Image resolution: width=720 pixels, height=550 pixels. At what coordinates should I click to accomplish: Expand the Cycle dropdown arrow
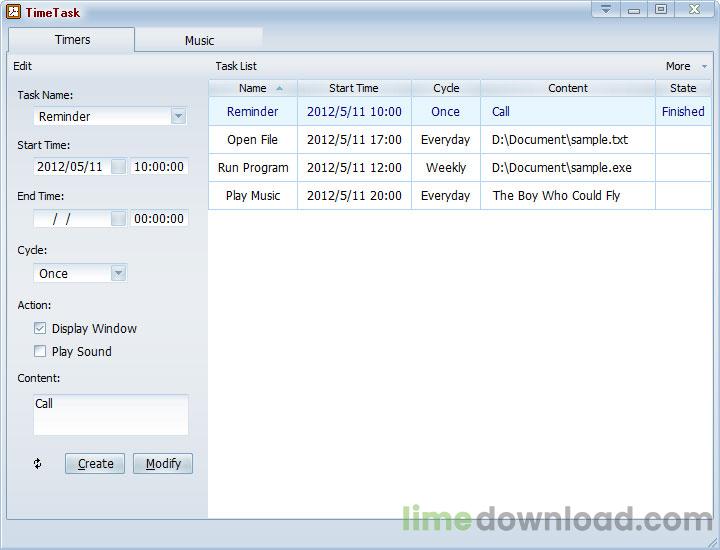118,274
